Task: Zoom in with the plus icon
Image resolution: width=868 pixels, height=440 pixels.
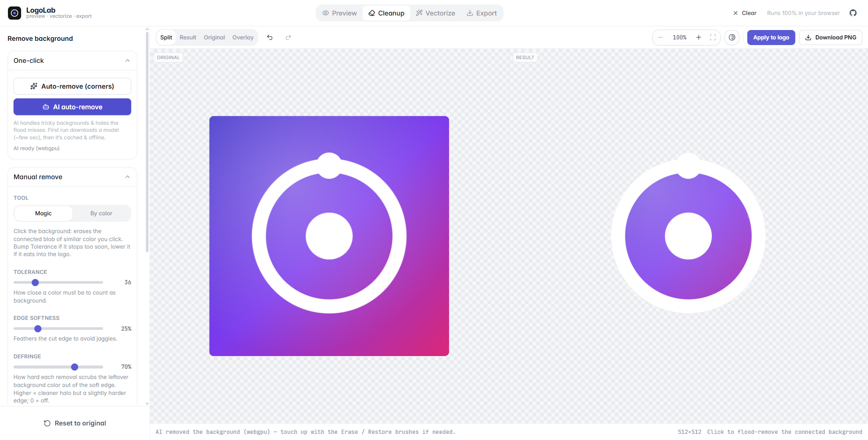Action: (699, 38)
